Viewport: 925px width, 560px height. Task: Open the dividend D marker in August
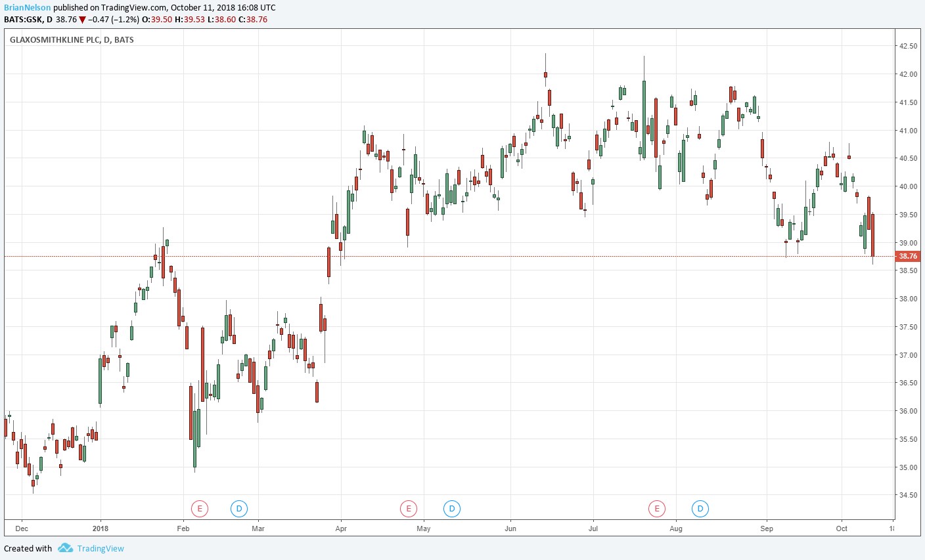[x=700, y=508]
